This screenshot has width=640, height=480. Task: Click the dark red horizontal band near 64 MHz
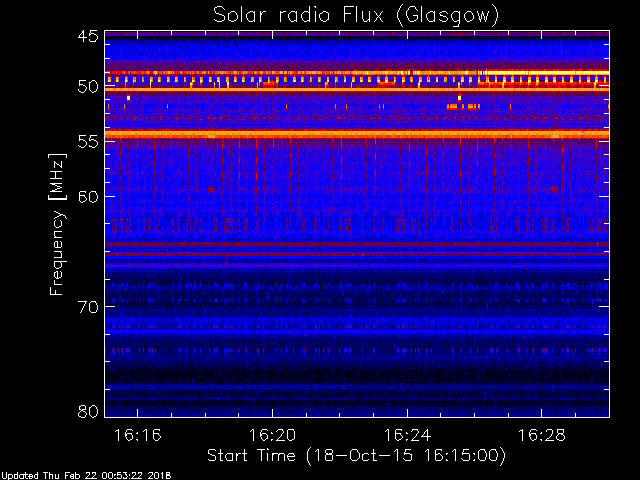pyautogui.click(x=357, y=244)
